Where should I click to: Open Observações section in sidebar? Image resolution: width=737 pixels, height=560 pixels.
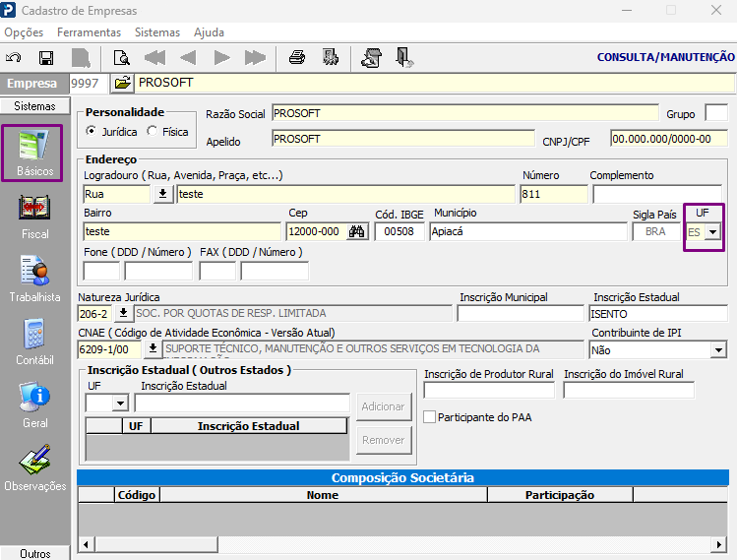tap(34, 468)
